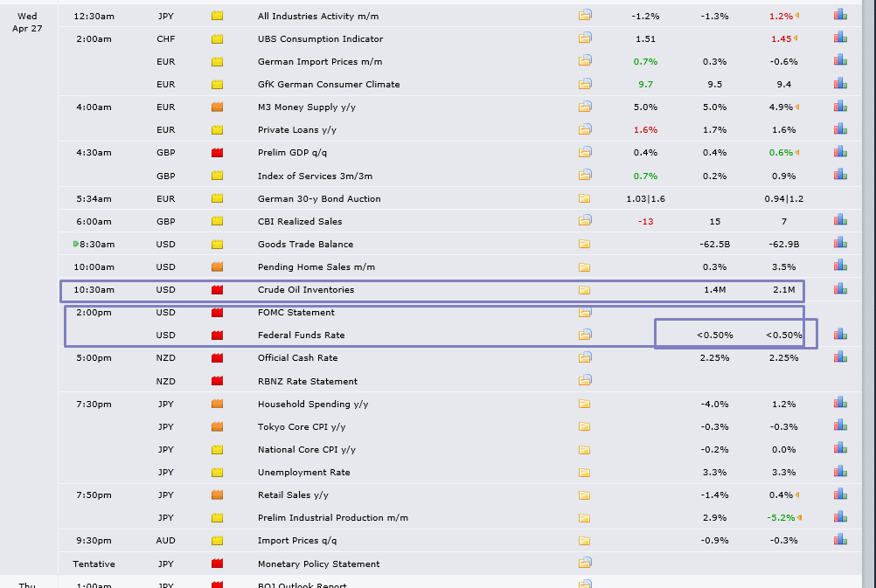The image size is (876, 588).
Task: Click the 9.7 actual value for GfK Consumer Climate
Action: click(646, 85)
